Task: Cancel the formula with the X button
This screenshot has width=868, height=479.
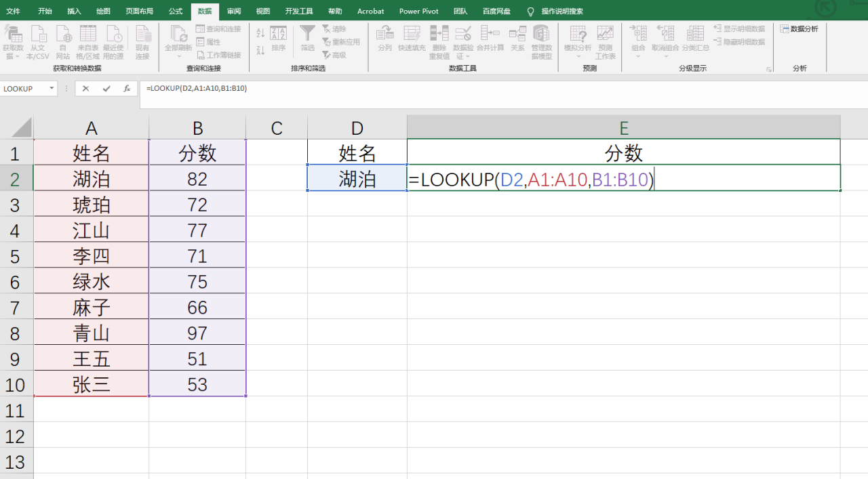Action: 86,89
